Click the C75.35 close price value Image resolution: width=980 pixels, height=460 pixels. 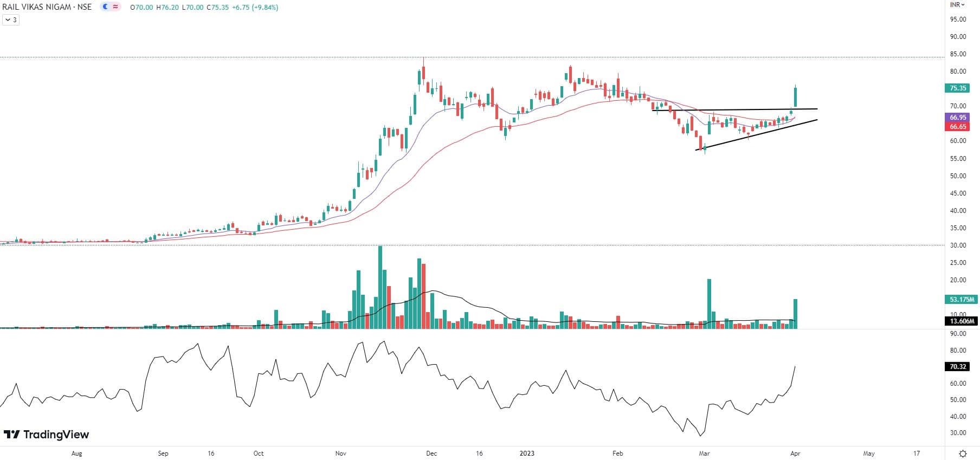[x=217, y=8]
